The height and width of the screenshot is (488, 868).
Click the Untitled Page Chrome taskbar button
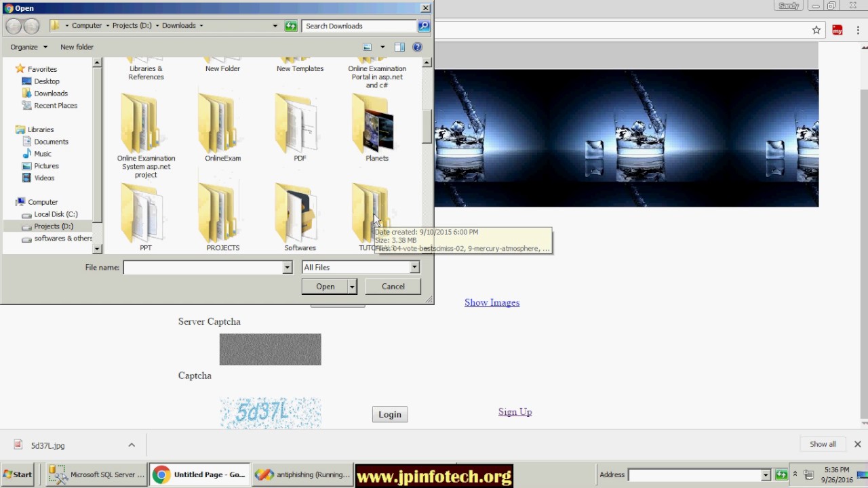(200, 474)
